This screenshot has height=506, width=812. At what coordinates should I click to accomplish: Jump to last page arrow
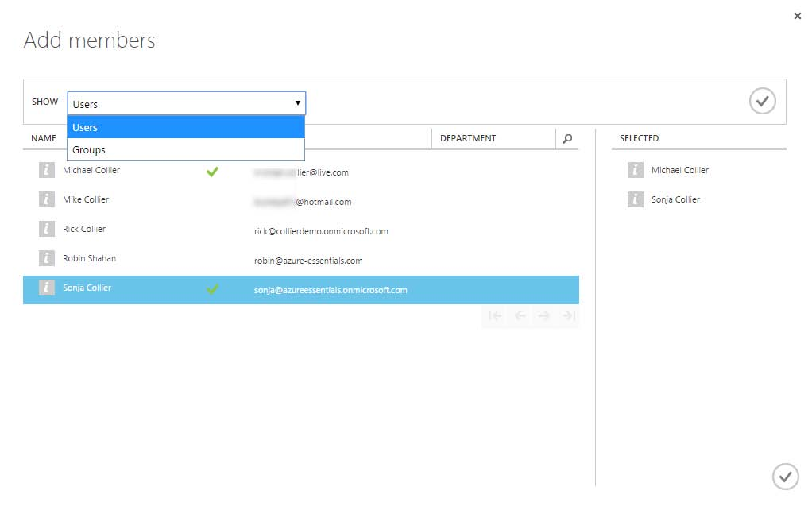(x=568, y=316)
